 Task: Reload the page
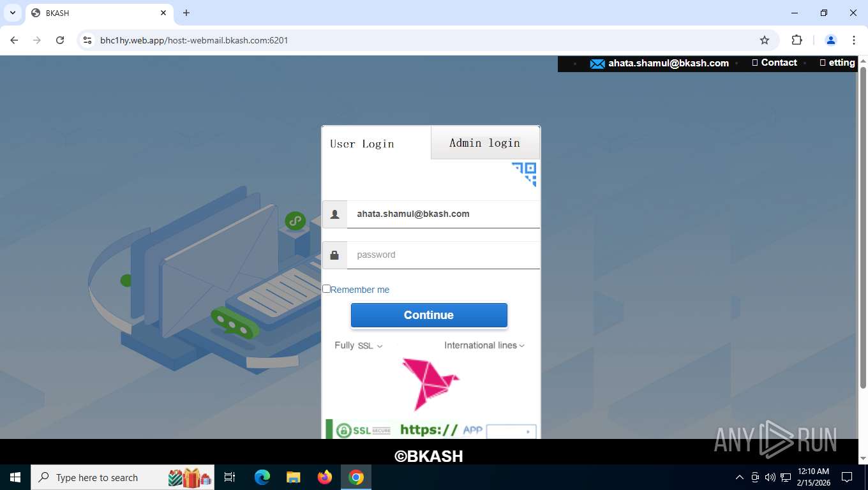(x=60, y=40)
